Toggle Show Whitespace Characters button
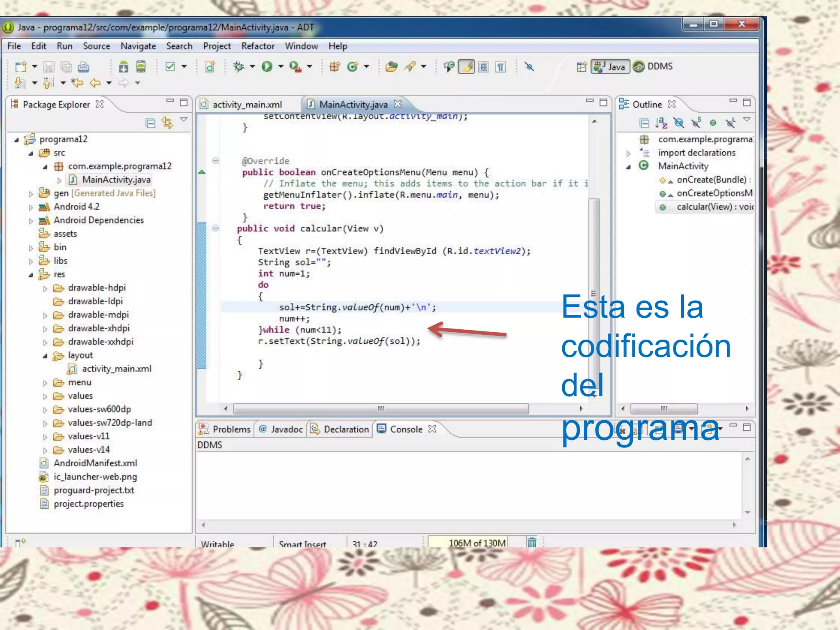The image size is (840, 630). click(501, 66)
